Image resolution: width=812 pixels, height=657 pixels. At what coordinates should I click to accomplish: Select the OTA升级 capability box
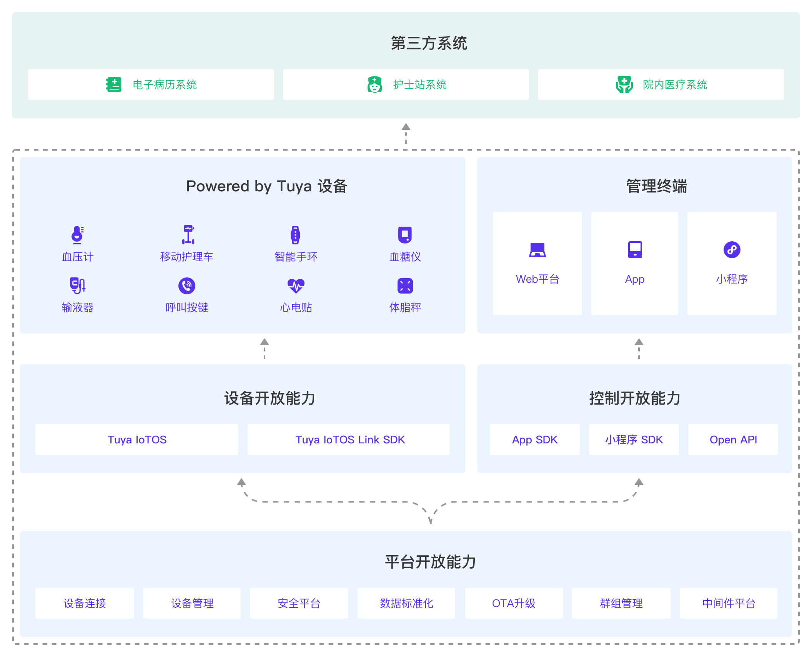(x=514, y=603)
